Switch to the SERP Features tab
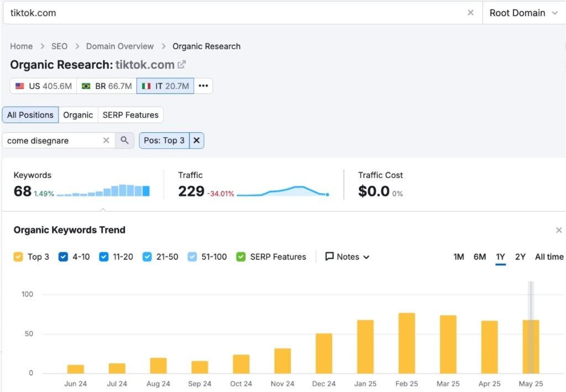 tap(130, 115)
